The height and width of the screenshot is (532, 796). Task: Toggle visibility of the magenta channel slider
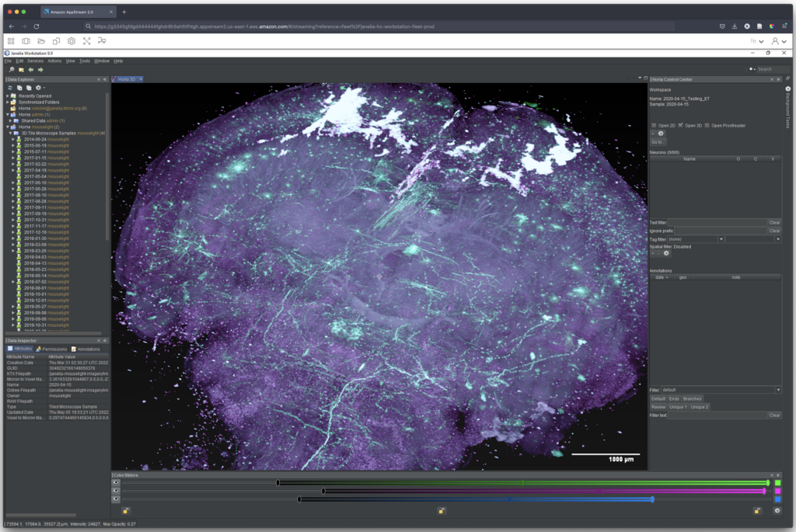[x=117, y=491]
